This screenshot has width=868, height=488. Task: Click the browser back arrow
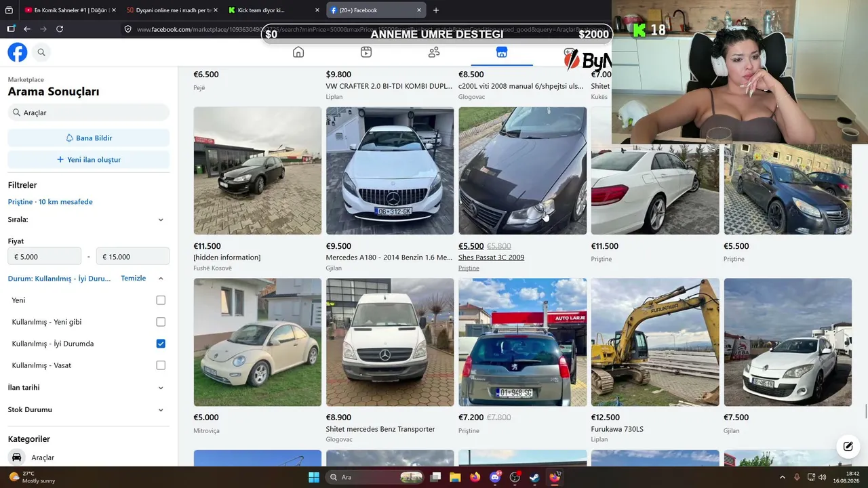[x=27, y=29]
